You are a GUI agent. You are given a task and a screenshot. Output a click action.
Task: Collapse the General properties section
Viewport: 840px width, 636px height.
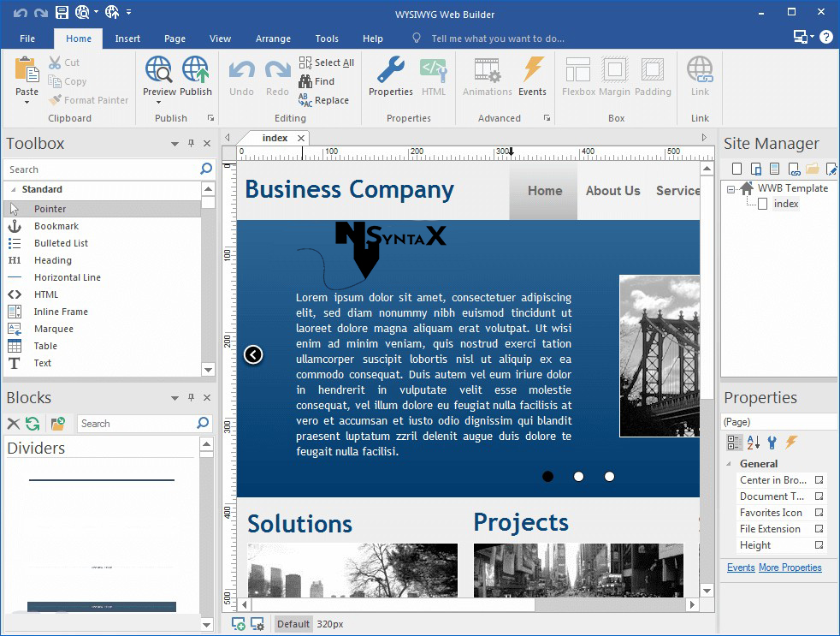729,463
